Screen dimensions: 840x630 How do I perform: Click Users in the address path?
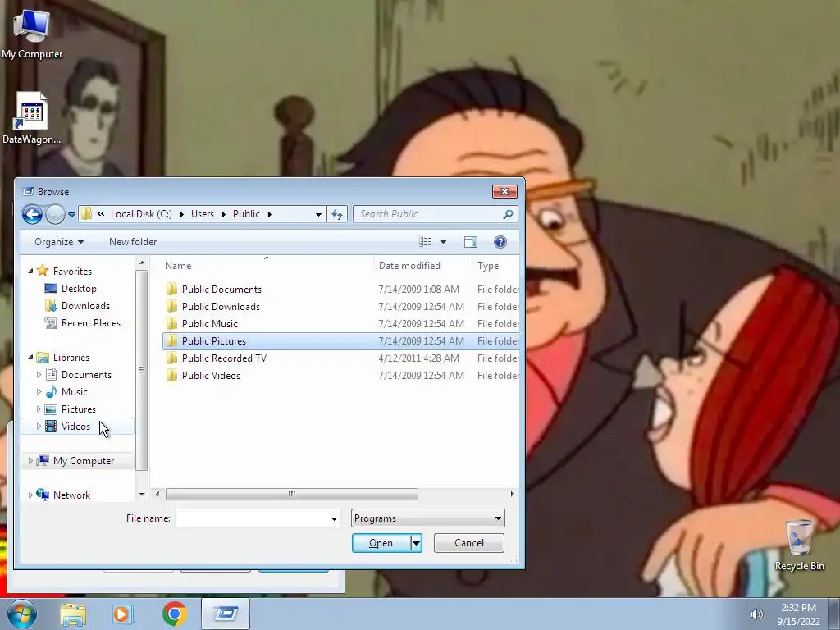point(203,214)
